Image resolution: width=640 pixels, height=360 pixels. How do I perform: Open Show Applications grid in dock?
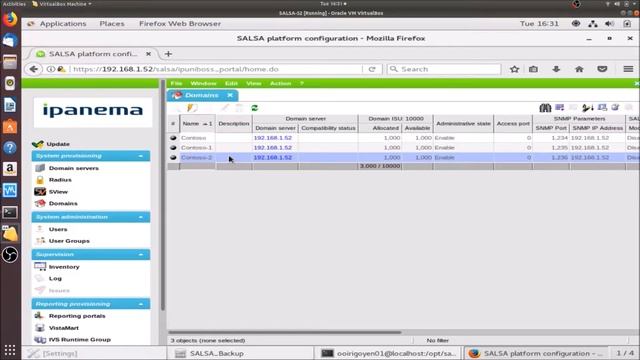pyautogui.click(x=10, y=350)
